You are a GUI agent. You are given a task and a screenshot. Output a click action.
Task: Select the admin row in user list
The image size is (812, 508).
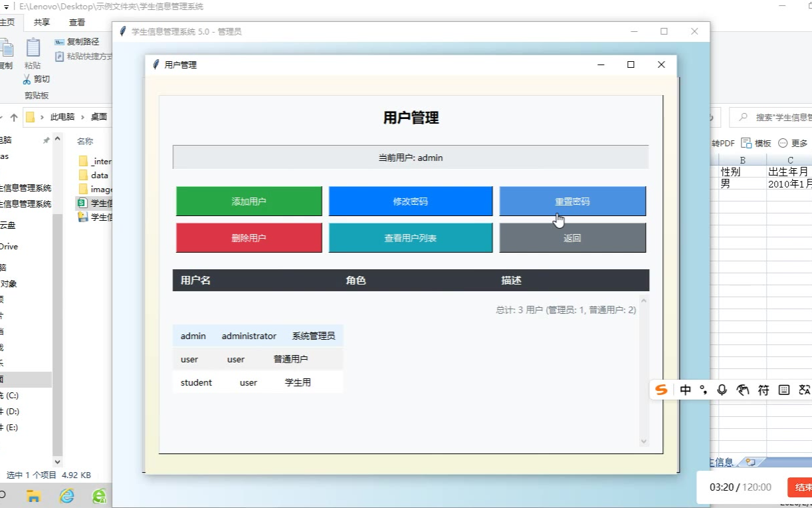(x=258, y=336)
